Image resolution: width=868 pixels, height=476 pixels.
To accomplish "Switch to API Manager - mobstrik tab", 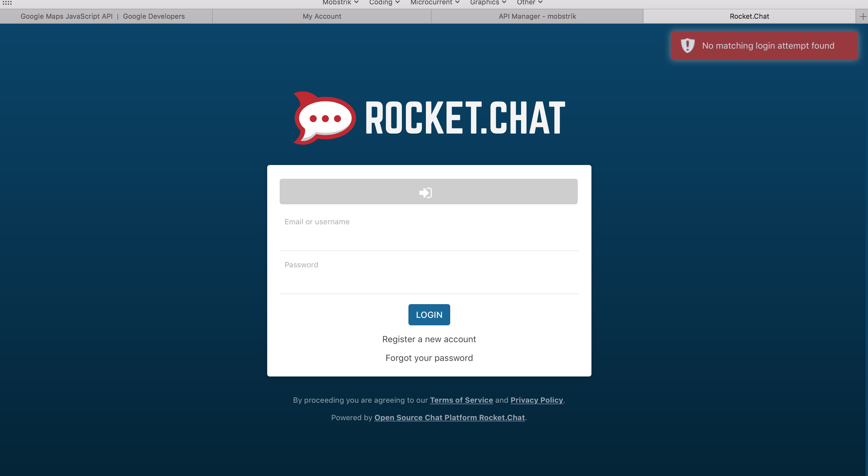I will pos(537,16).
